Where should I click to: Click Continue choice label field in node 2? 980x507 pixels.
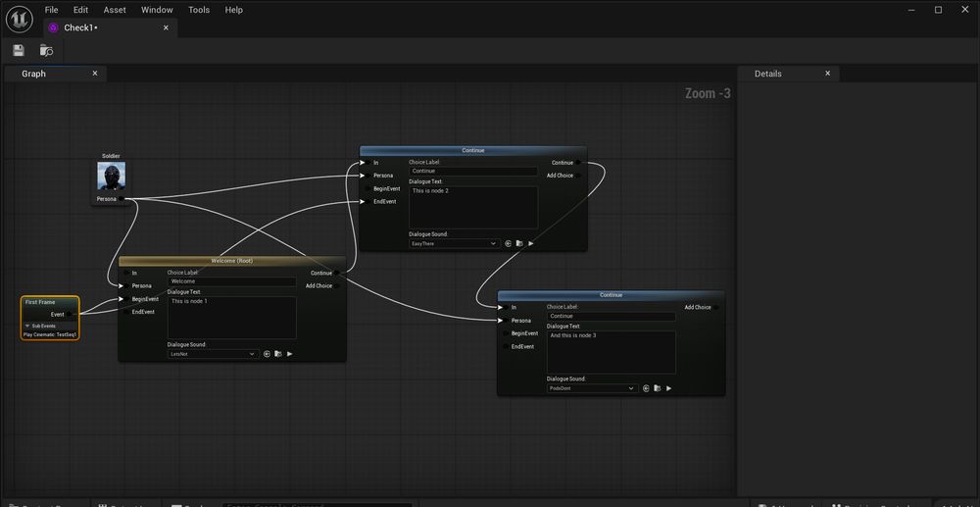pos(473,171)
